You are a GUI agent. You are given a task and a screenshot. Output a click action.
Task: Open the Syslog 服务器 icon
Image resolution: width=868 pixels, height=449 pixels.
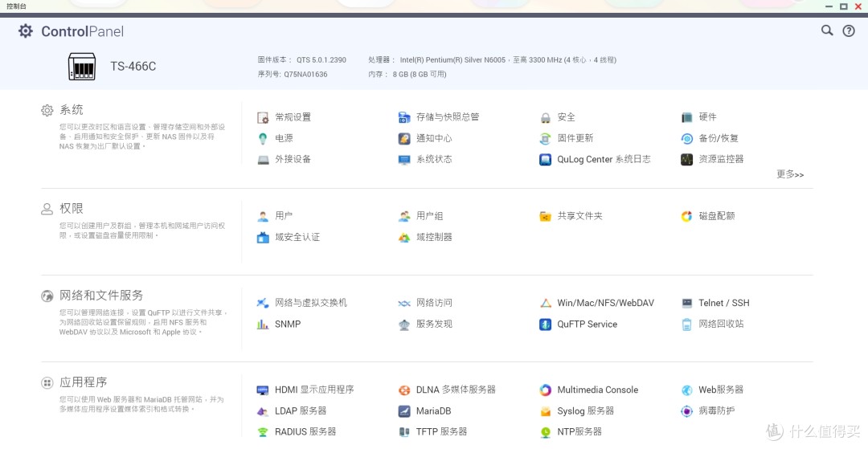coord(545,411)
